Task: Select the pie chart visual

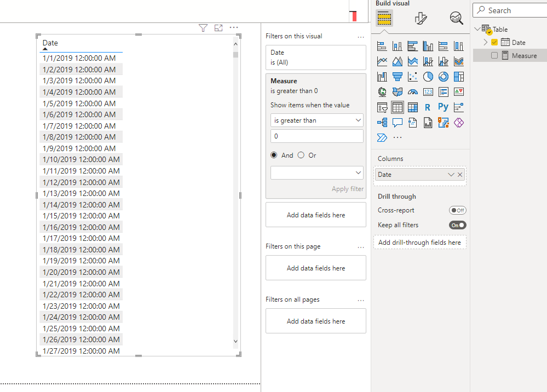Action: pos(428,77)
